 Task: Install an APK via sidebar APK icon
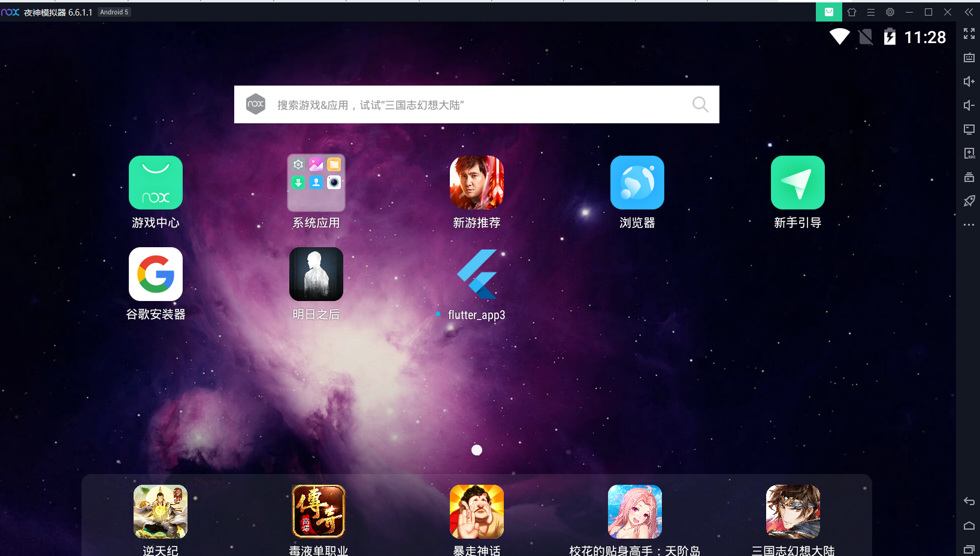pyautogui.click(x=969, y=153)
